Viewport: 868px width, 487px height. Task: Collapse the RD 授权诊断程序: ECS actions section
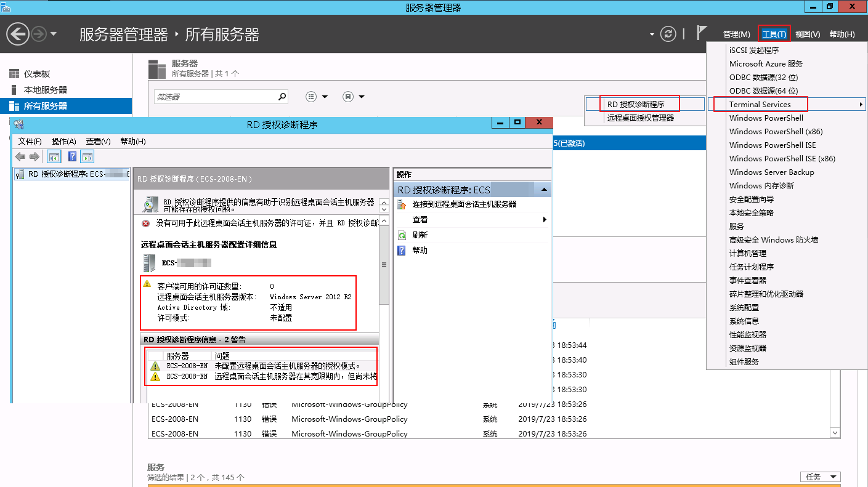(x=545, y=190)
